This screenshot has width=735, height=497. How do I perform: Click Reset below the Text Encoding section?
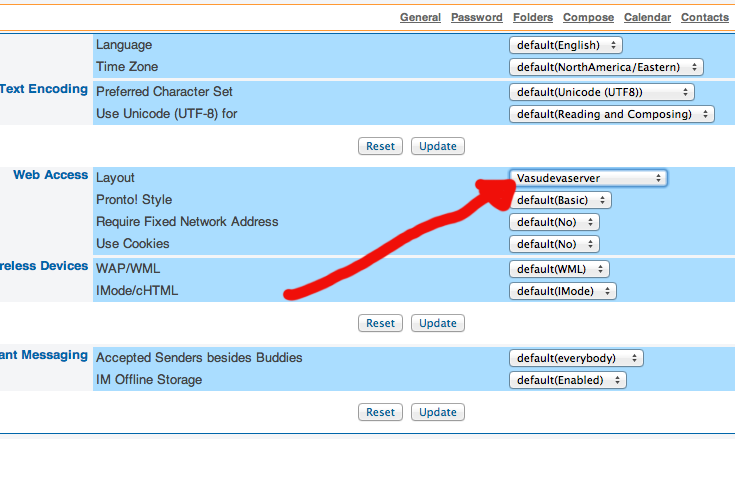[380, 146]
